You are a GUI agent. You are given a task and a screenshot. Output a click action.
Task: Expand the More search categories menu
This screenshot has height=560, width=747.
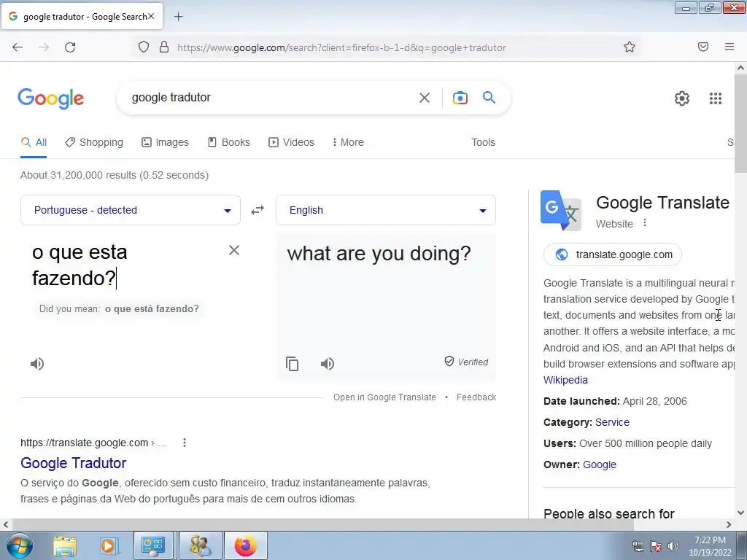(348, 142)
